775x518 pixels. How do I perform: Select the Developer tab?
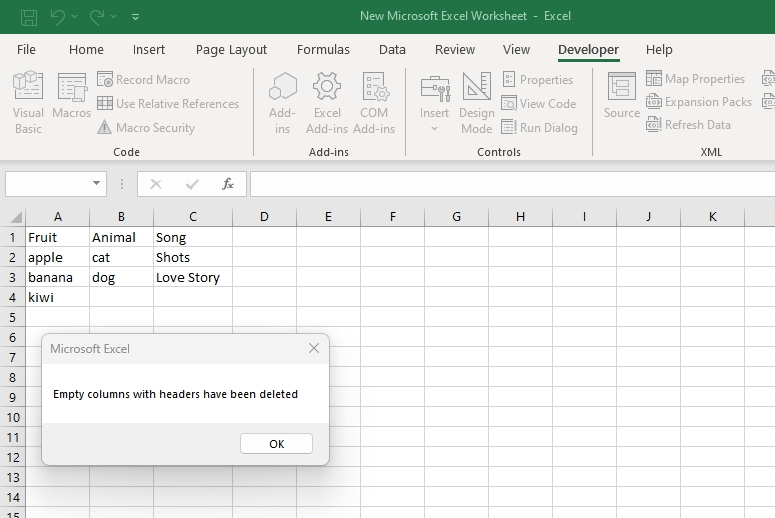(588, 49)
